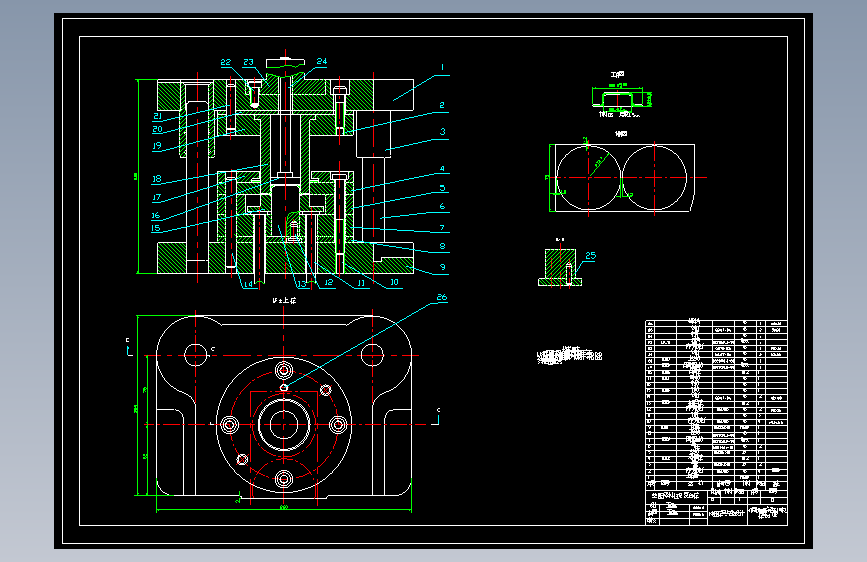Click the center bore circle in plan view
The height and width of the screenshot is (562, 867).
pyautogui.click(x=284, y=425)
